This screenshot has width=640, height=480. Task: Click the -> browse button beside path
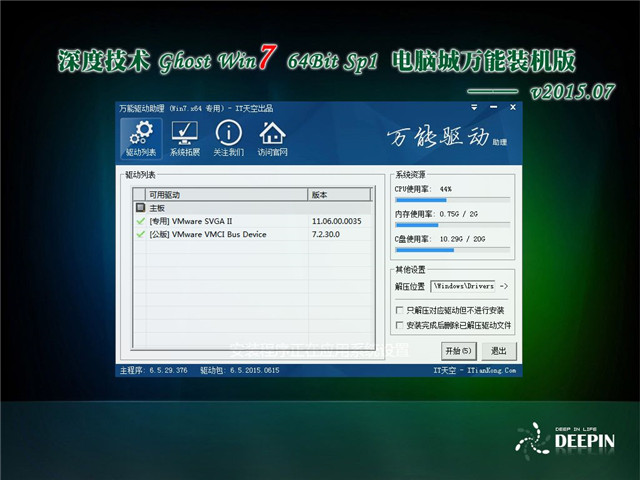click(x=504, y=286)
